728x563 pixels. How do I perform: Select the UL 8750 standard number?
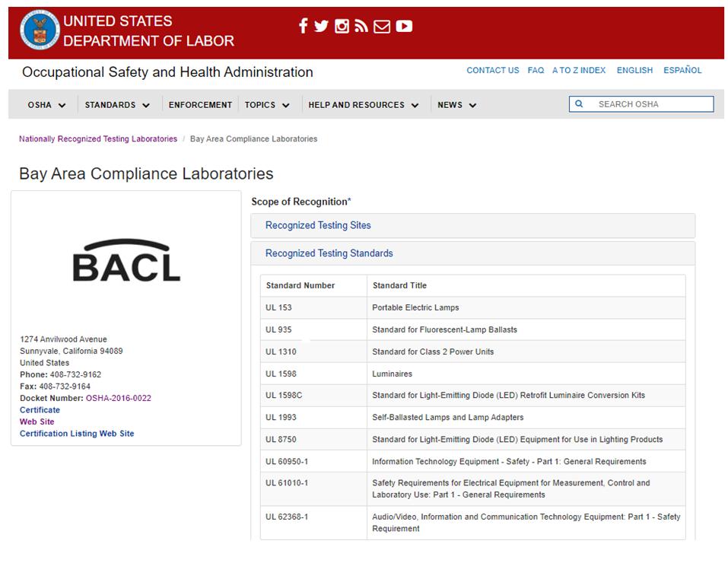click(x=281, y=440)
